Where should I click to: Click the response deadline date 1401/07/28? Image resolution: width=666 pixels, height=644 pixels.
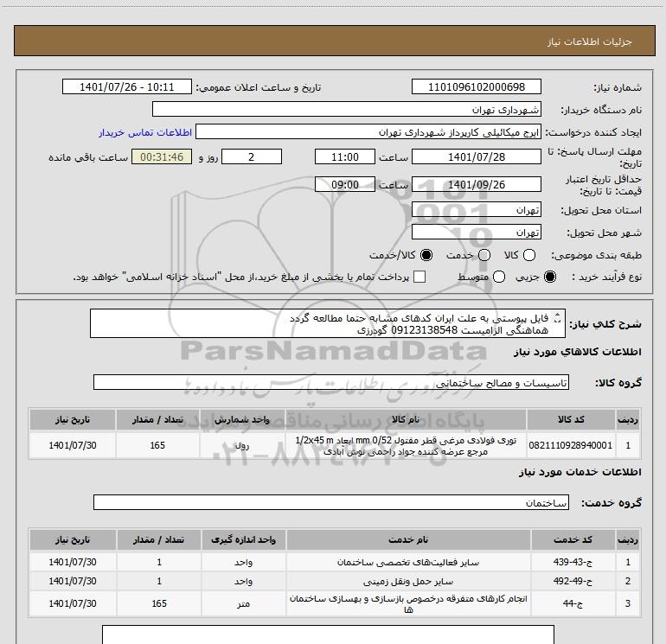click(x=476, y=156)
